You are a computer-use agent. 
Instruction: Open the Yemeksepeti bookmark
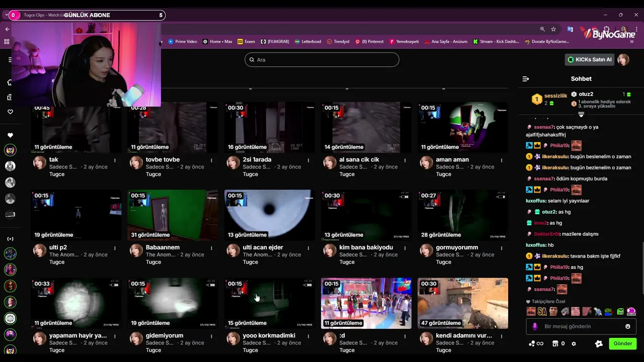tap(404, 42)
